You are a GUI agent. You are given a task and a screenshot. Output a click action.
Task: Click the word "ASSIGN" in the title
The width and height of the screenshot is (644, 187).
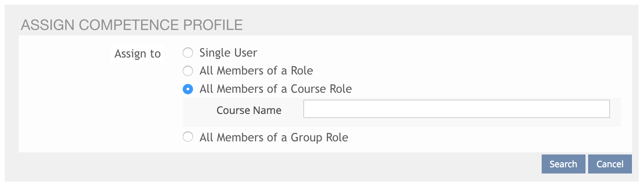click(x=48, y=25)
